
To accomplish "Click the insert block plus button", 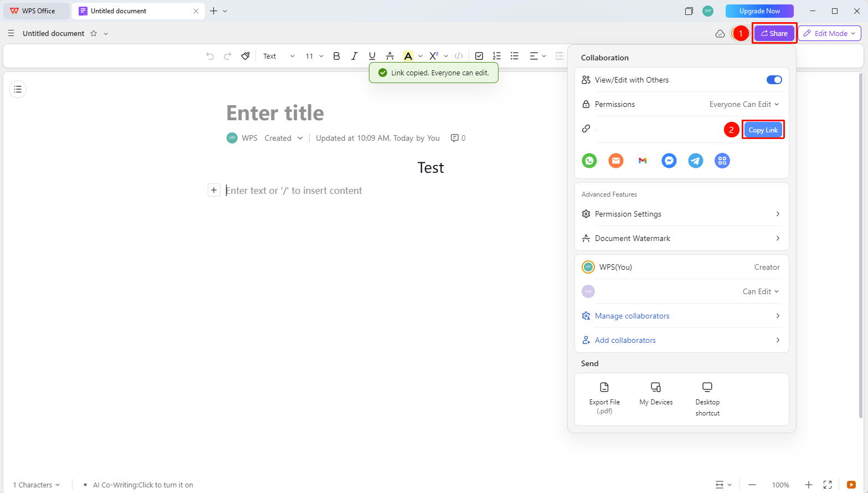I will point(214,190).
